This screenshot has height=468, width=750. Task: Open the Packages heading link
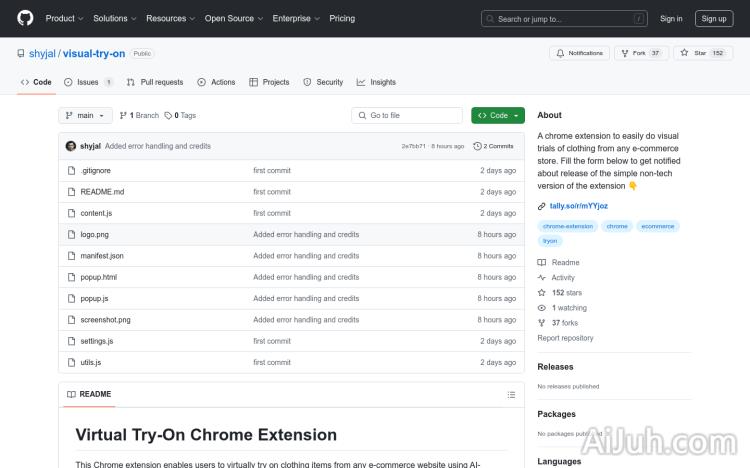pyautogui.click(x=556, y=414)
